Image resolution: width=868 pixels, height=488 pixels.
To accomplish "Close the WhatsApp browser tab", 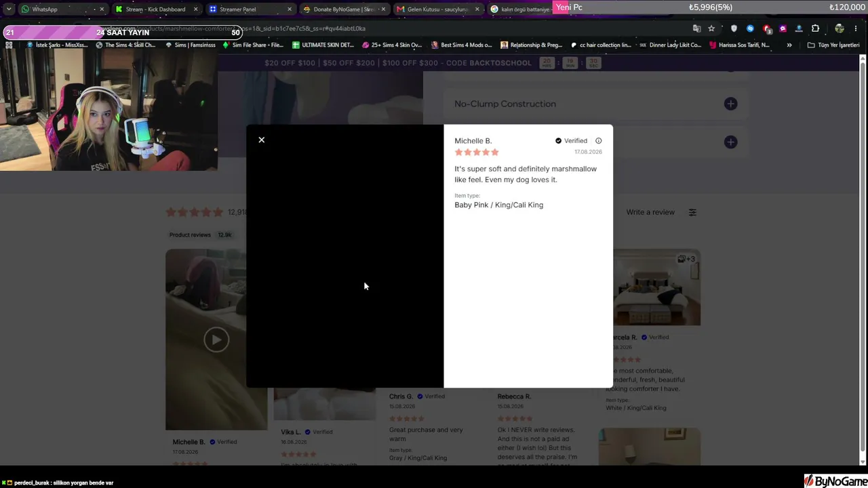I will point(102,9).
